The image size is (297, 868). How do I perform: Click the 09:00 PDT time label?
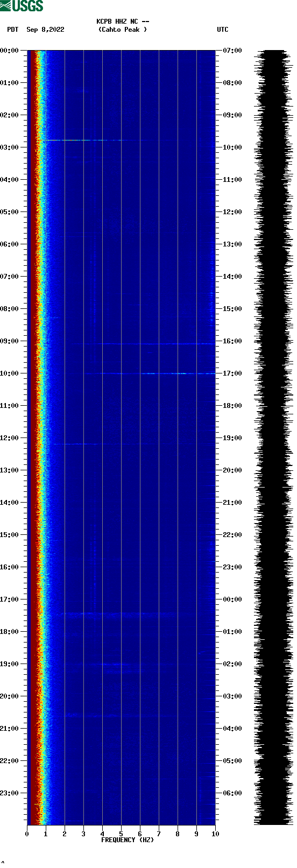[x=10, y=341]
